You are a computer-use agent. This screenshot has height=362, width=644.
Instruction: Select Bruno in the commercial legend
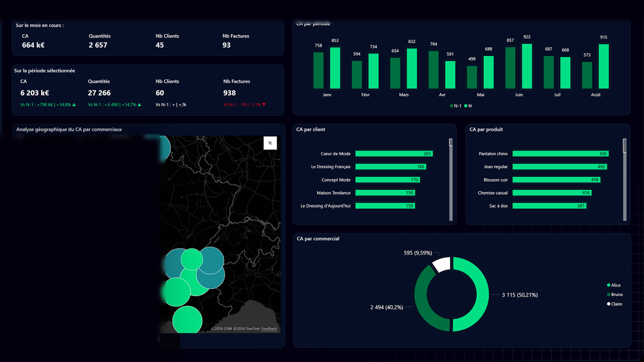tap(615, 295)
